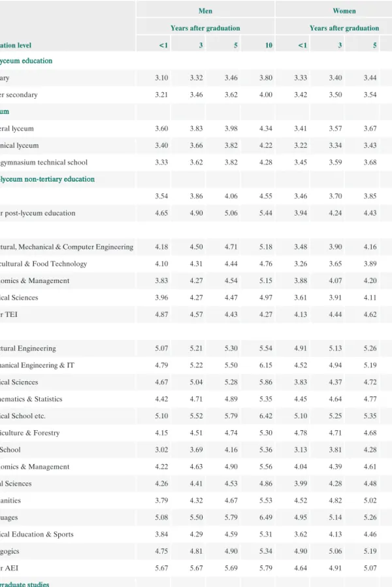The width and height of the screenshot is (392, 587).
Task: Click value 5.07 in Men <1 column
Action: pos(161,348)
